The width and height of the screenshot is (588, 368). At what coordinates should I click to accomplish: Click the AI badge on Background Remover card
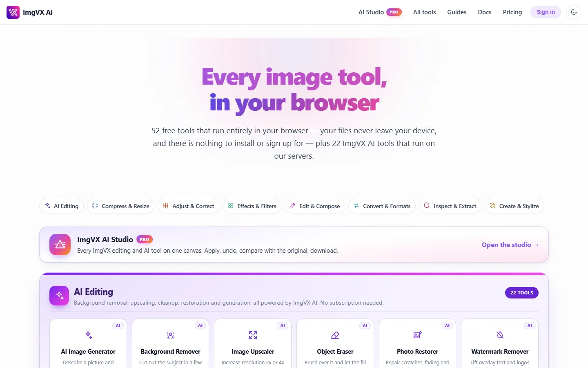tap(200, 326)
